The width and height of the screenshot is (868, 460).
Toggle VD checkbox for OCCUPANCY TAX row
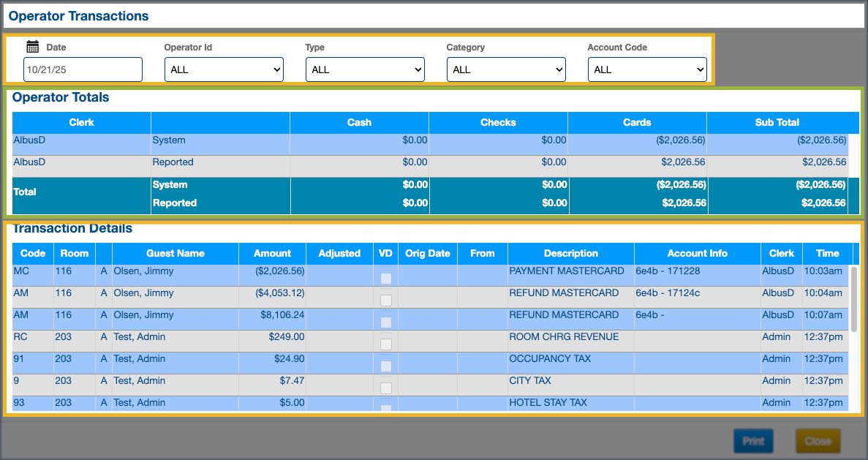tap(385, 366)
